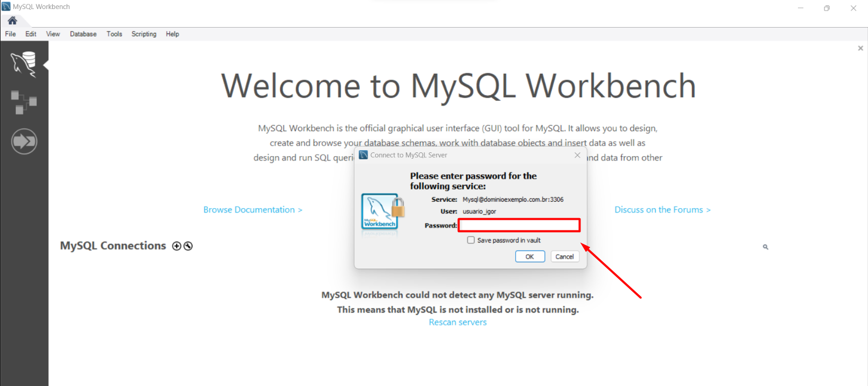Open the File menu

pos(11,34)
